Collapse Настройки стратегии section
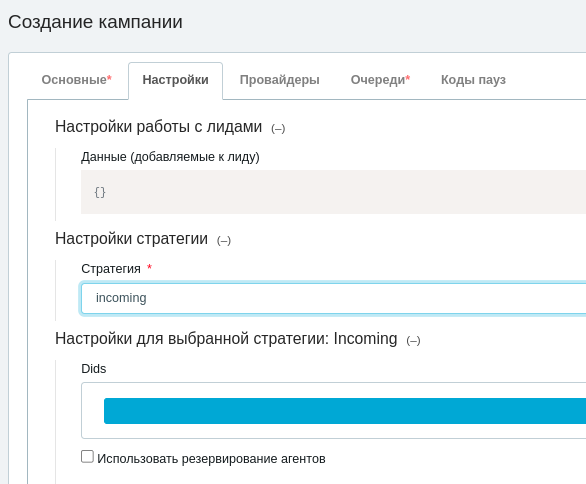The height and width of the screenshot is (484, 586). (x=224, y=240)
